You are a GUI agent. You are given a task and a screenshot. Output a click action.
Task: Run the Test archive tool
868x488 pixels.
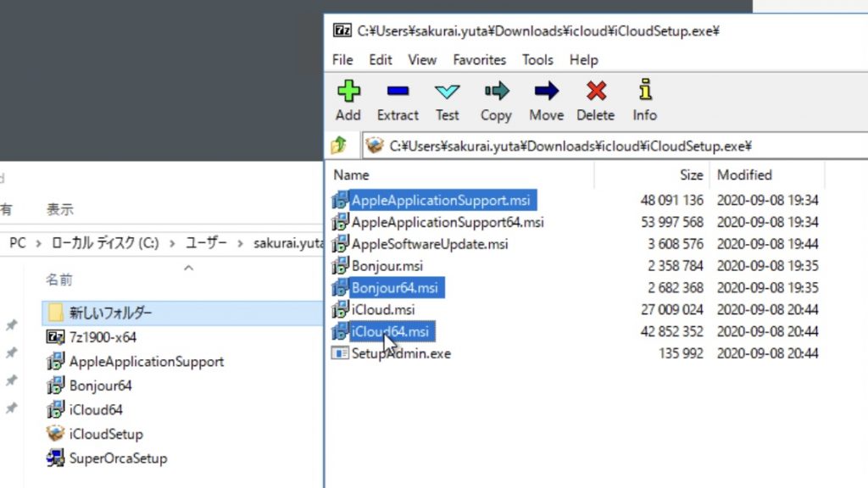[447, 91]
